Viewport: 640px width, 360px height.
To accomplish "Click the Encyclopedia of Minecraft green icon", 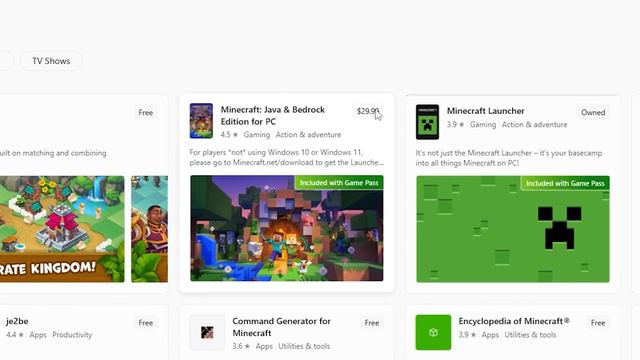I will pos(433,332).
